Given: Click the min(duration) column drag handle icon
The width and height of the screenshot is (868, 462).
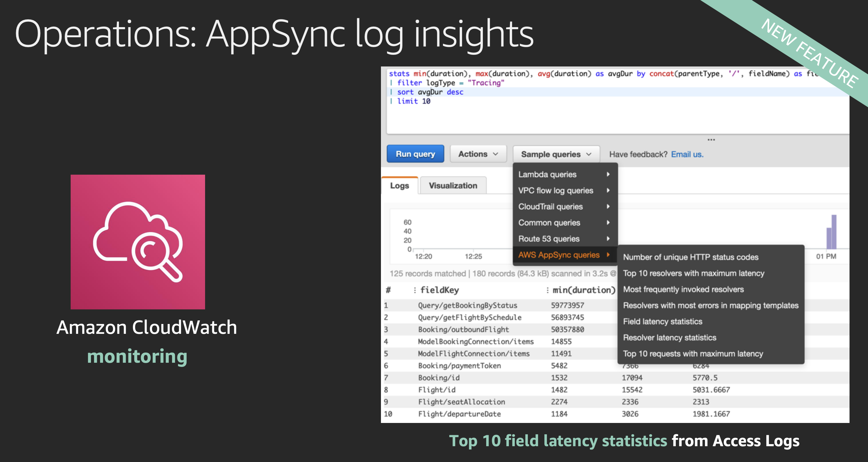Looking at the screenshot, I should (x=548, y=290).
